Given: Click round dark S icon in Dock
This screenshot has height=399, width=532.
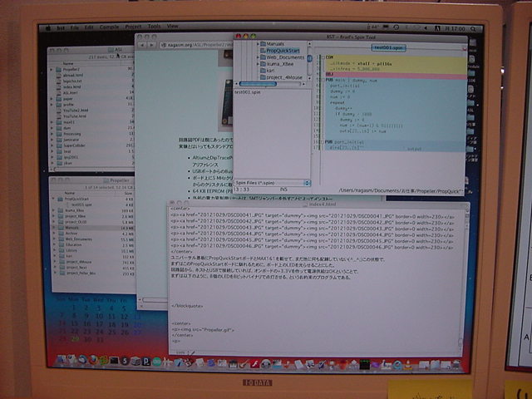Looking at the screenshot, I should pos(125,362).
